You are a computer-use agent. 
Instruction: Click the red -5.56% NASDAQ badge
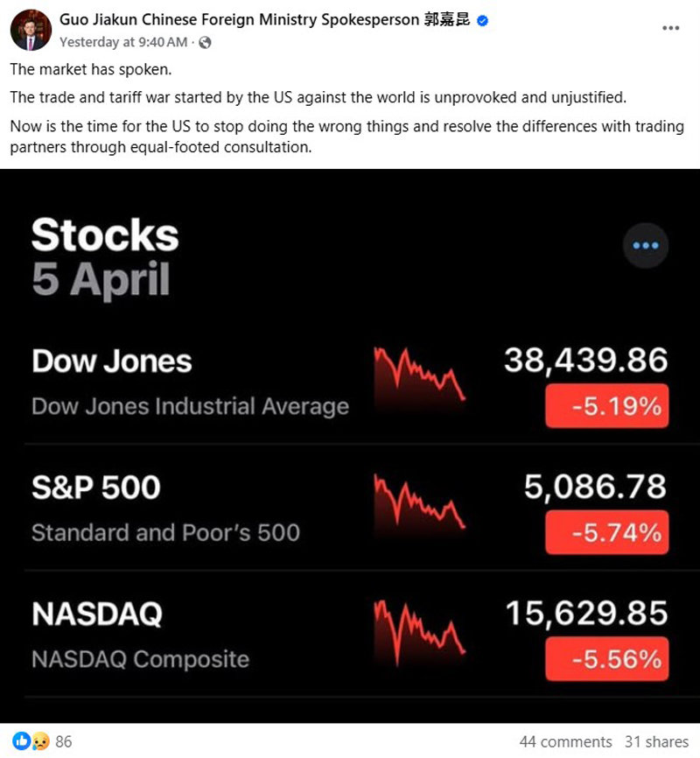[x=606, y=658]
